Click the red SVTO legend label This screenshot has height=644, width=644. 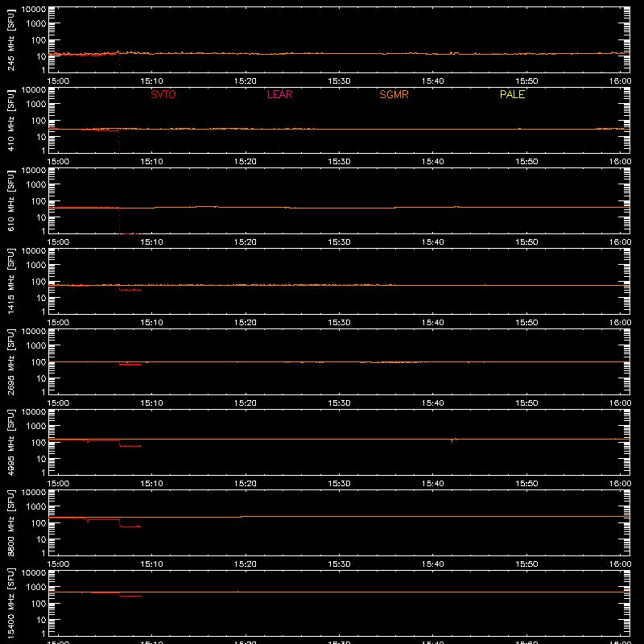pos(163,94)
